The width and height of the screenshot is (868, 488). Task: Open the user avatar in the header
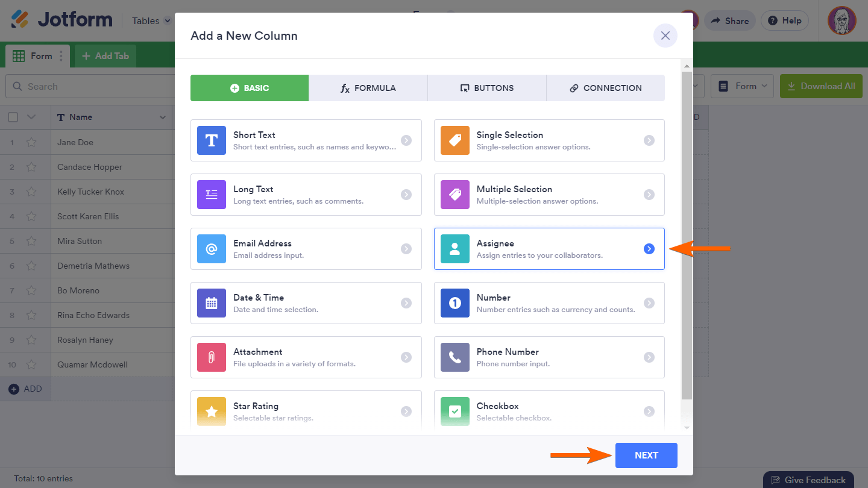point(842,20)
